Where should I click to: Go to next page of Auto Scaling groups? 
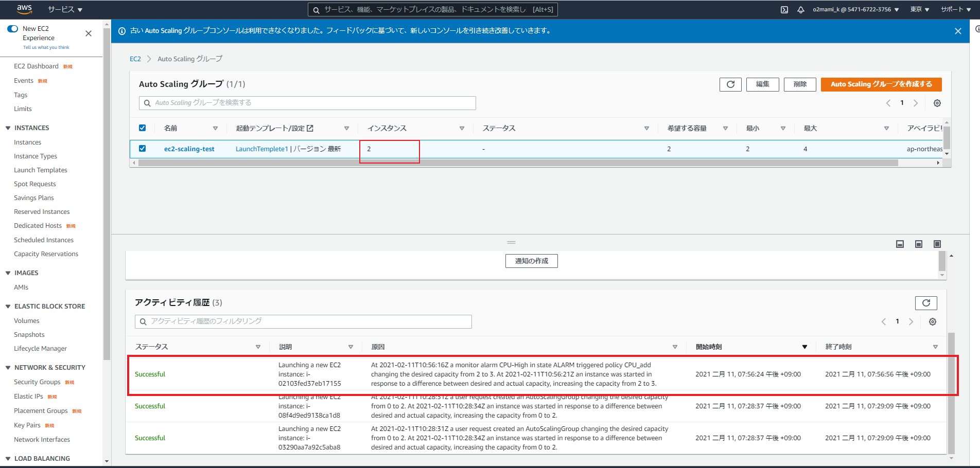pos(916,103)
